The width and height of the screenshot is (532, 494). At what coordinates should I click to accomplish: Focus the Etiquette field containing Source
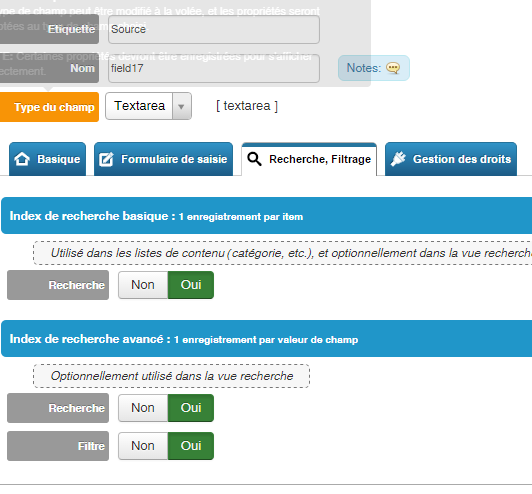(214, 30)
